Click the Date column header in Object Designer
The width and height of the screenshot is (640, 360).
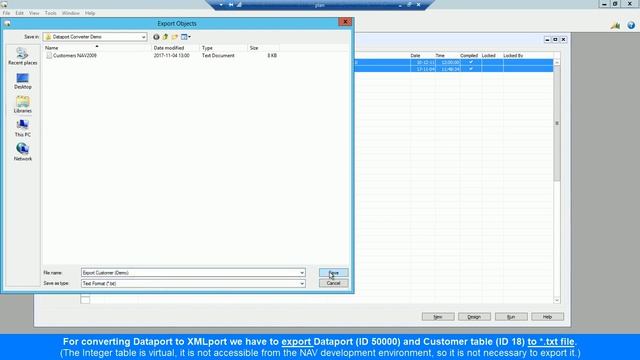[416, 56]
